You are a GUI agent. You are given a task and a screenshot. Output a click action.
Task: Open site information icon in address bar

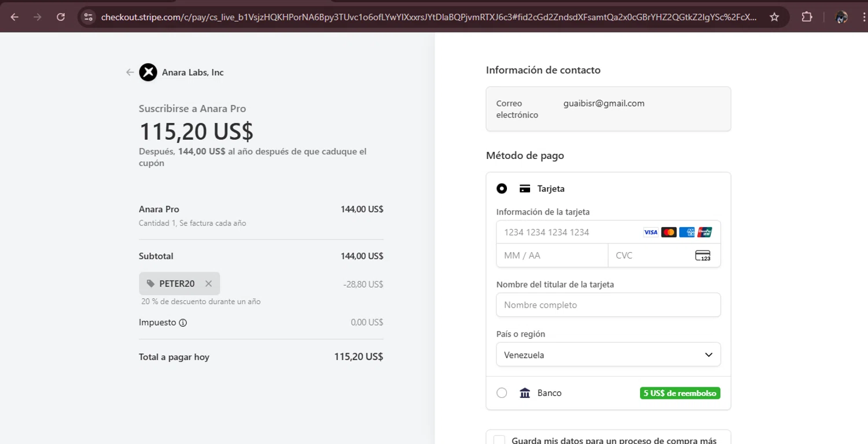click(x=88, y=17)
